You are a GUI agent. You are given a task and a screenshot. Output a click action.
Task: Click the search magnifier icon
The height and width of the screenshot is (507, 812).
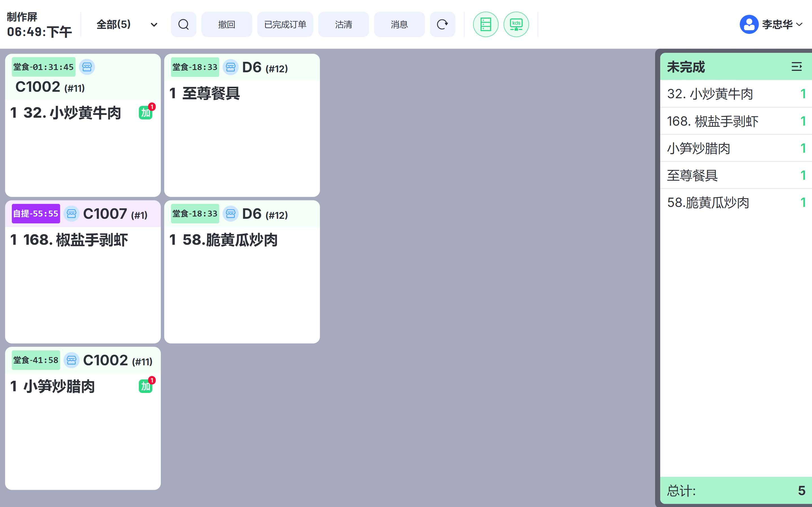183,25
